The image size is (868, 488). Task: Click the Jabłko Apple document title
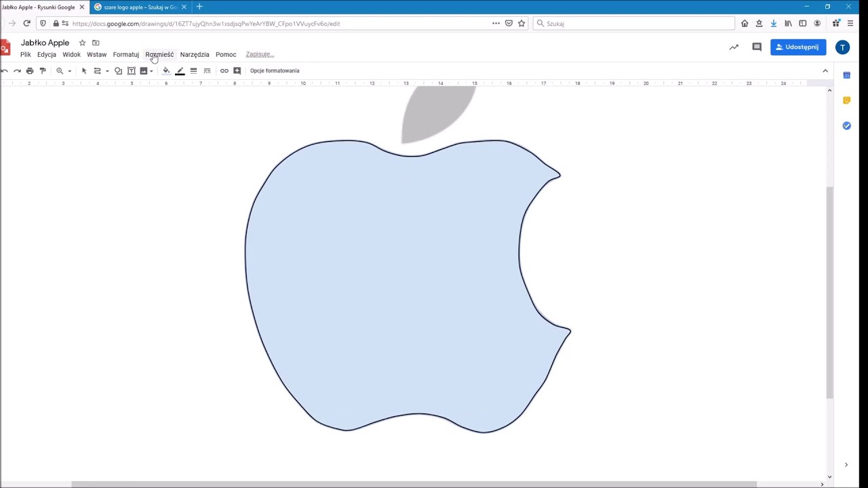[45, 43]
